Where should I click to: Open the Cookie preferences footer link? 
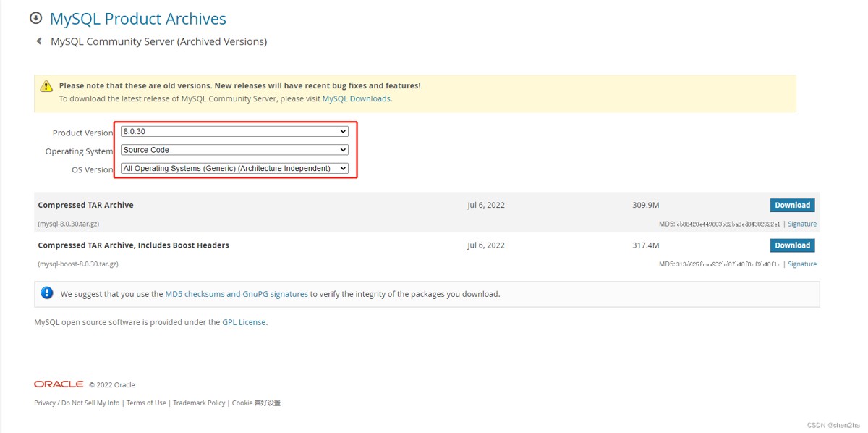click(256, 403)
